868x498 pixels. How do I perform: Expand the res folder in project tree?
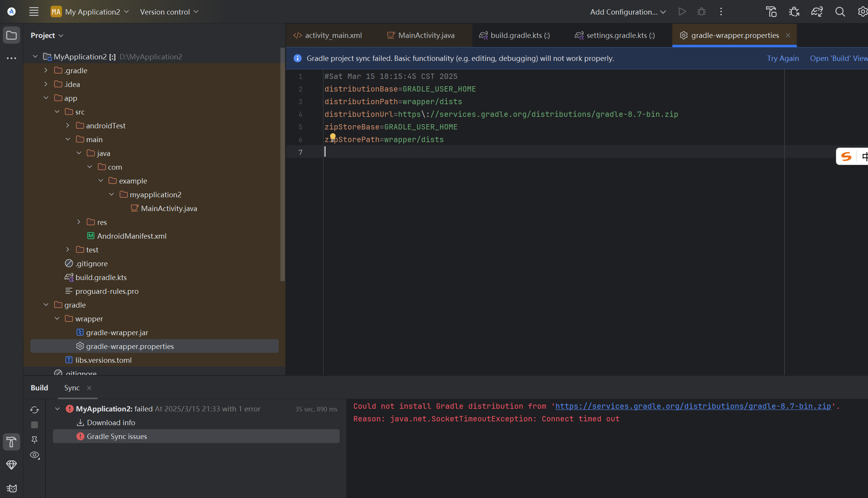[79, 222]
